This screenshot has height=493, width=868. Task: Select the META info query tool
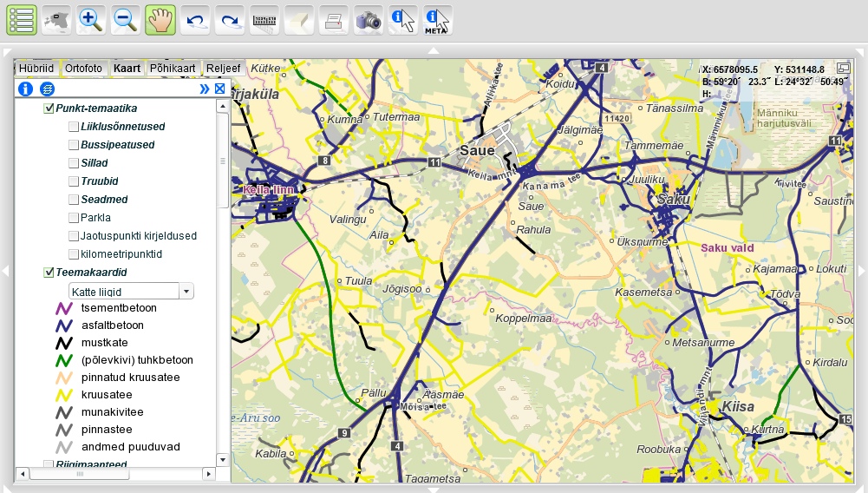tap(437, 19)
